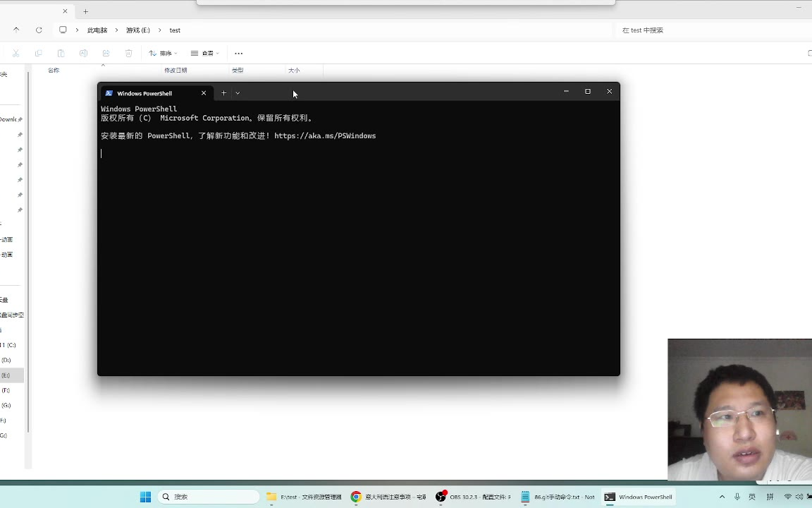
Task: Expand chevron after 此电脑 in breadcrumb
Action: 116,30
